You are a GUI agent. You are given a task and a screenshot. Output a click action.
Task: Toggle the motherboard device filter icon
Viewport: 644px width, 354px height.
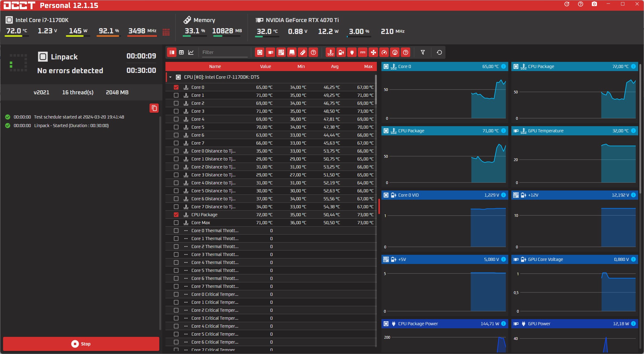click(281, 52)
